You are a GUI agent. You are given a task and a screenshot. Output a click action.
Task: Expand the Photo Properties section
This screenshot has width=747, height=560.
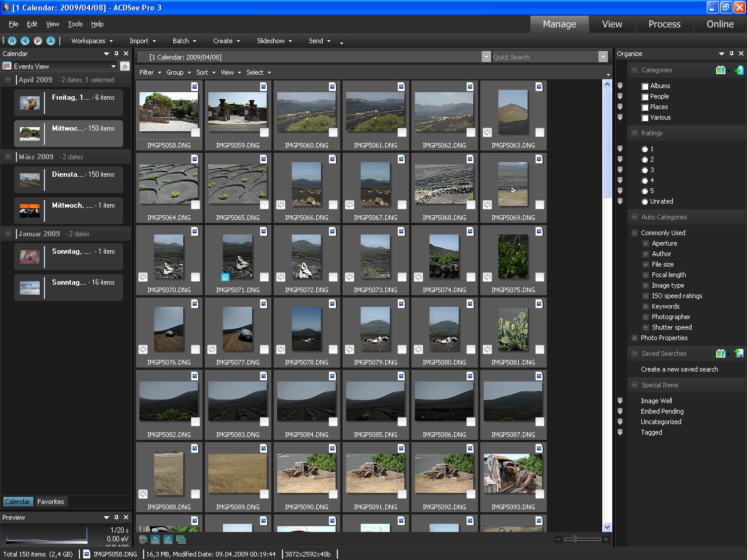(x=636, y=338)
